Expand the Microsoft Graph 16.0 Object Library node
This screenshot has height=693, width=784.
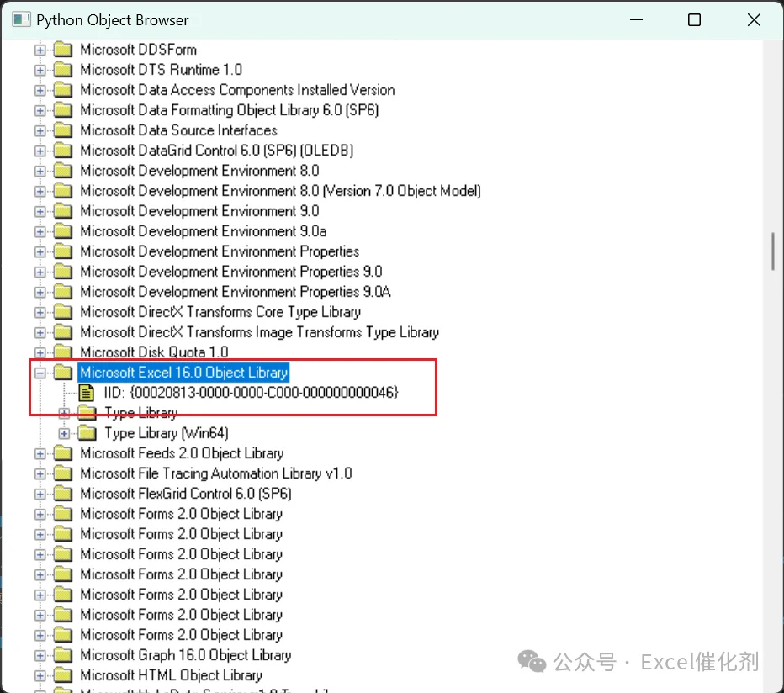(x=40, y=655)
